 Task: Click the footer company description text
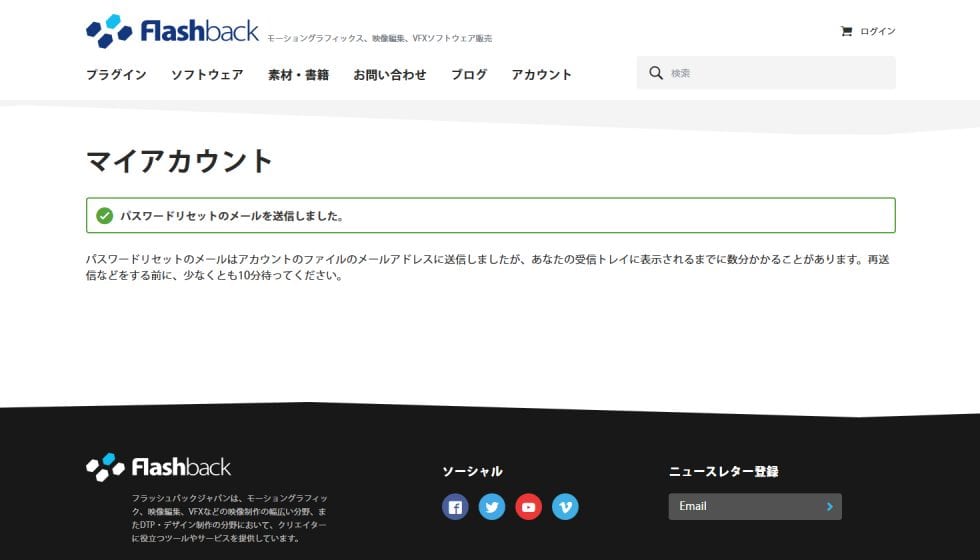point(229,518)
